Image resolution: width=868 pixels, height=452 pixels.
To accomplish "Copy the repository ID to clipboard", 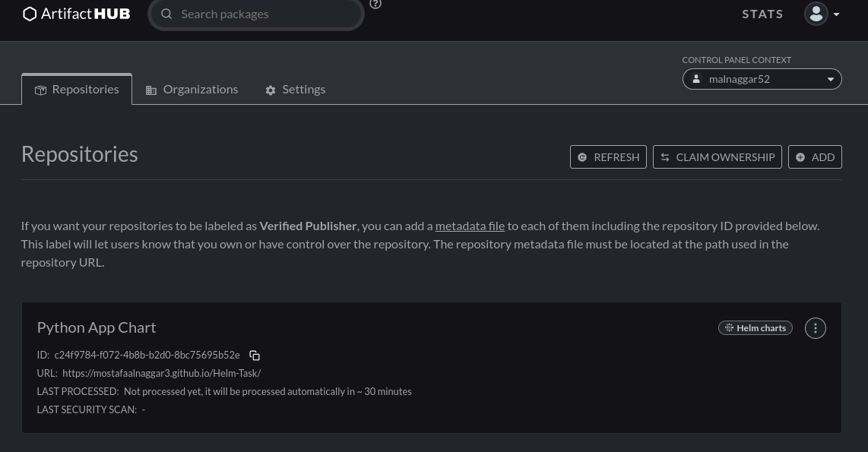I will click(255, 356).
